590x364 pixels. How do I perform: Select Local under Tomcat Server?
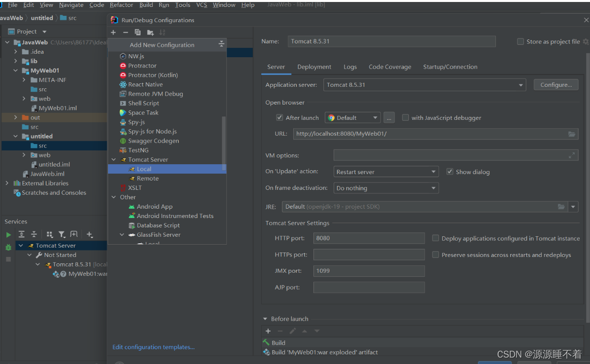click(167, 169)
